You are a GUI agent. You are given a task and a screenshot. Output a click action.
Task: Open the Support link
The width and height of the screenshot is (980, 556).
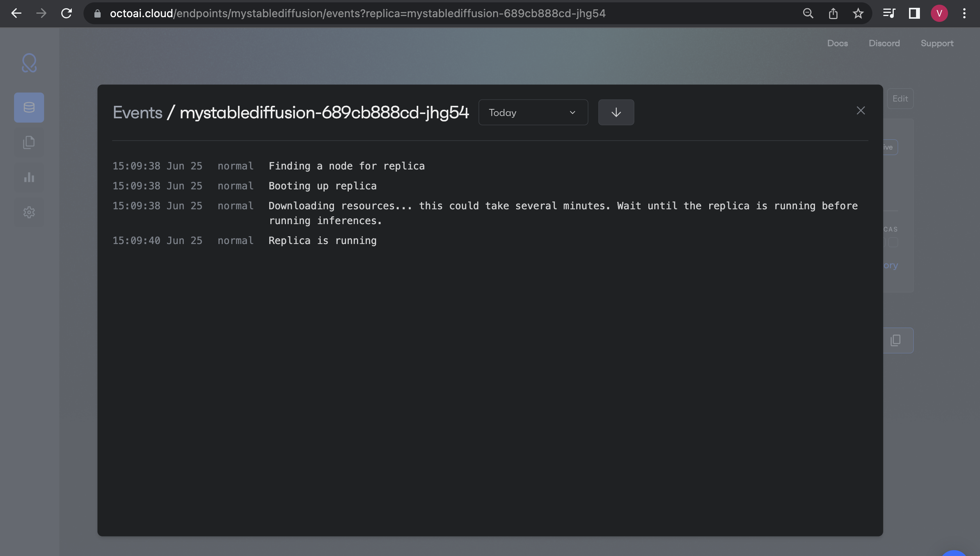coord(937,43)
